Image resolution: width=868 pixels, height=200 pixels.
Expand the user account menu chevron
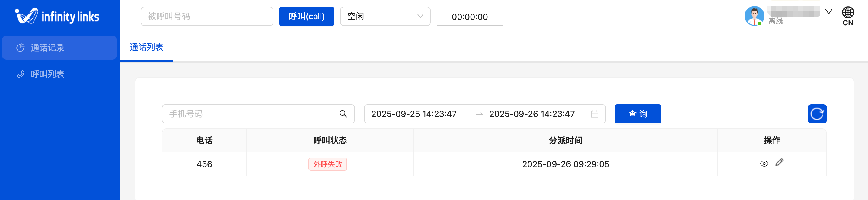coord(828,12)
